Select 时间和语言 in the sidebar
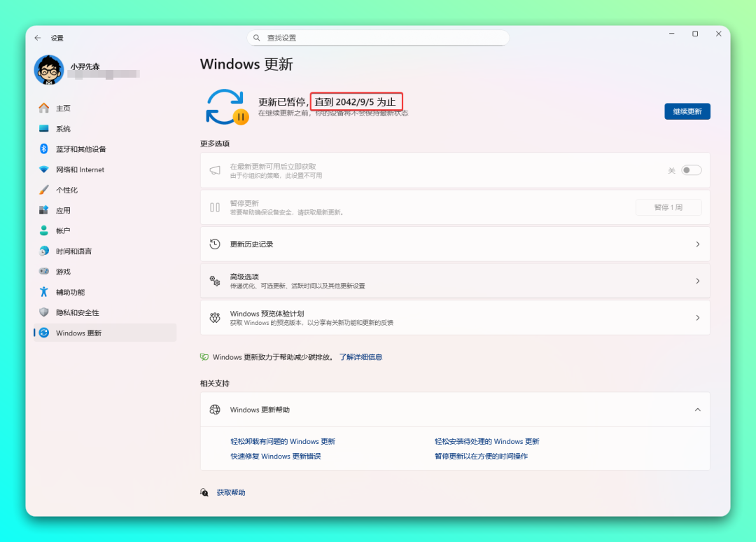The width and height of the screenshot is (756, 542). [73, 251]
